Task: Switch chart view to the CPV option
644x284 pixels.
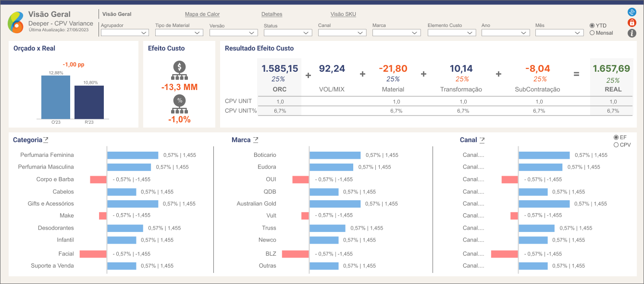Action: [616, 145]
